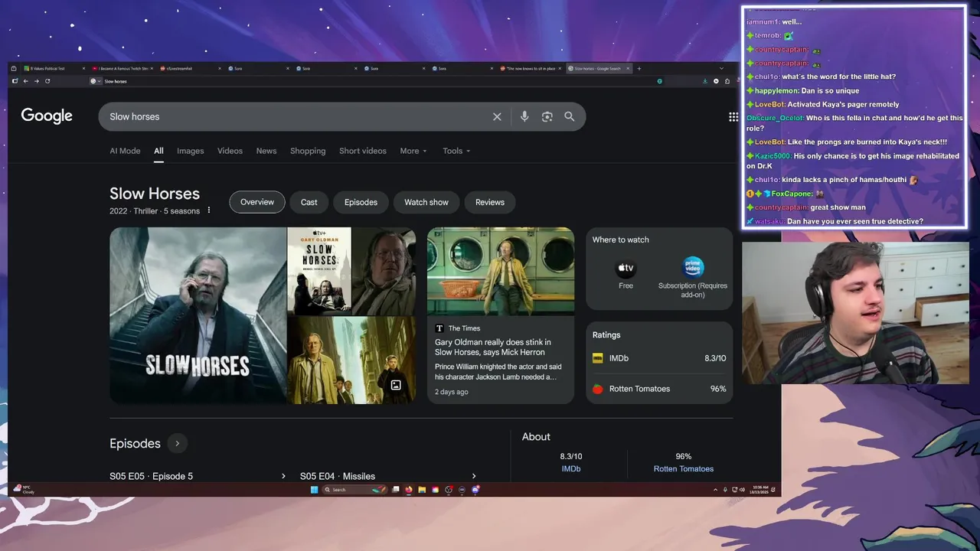980x551 pixels.
Task: Click the Watch show chip
Action: point(426,202)
